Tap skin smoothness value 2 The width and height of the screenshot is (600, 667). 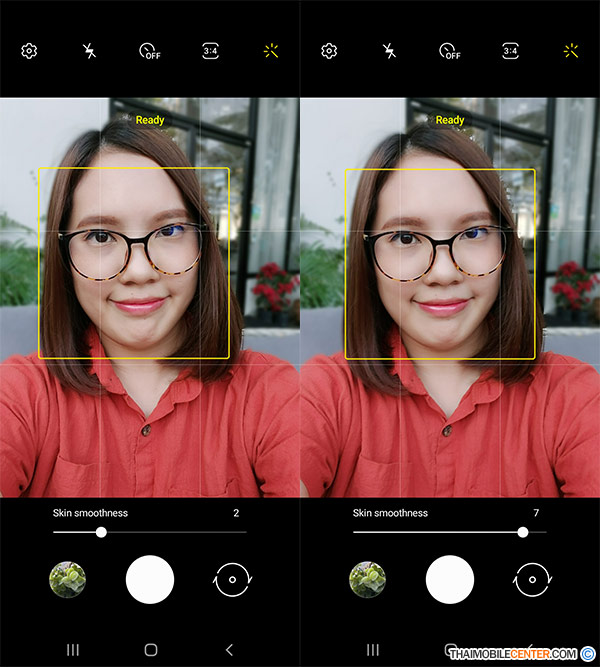(x=236, y=513)
